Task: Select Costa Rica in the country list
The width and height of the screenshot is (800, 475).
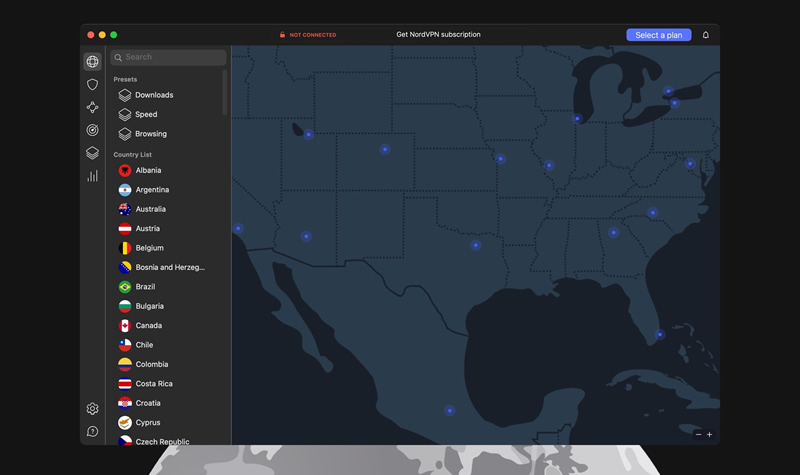Action: click(x=154, y=384)
